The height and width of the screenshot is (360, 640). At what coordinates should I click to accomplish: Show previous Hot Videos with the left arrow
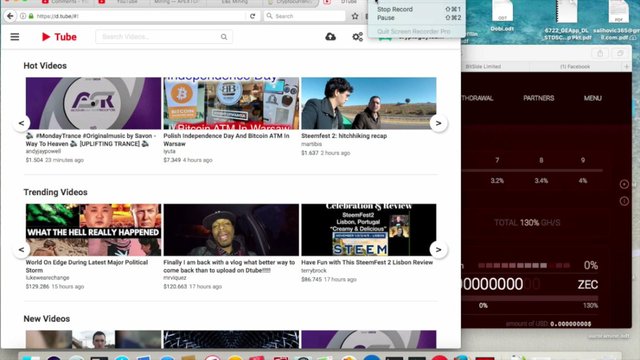coord(21,123)
